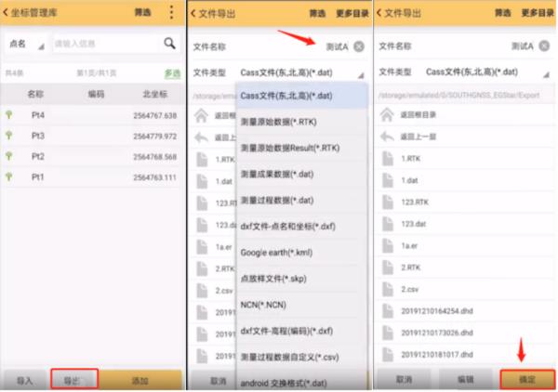The height and width of the screenshot is (392, 558).
Task: Tap the 导出 export button
Action: [x=74, y=379]
